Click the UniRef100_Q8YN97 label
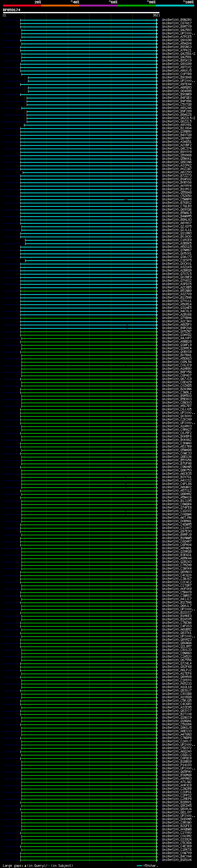Viewport: 197px width, 868px height. tap(176, 139)
